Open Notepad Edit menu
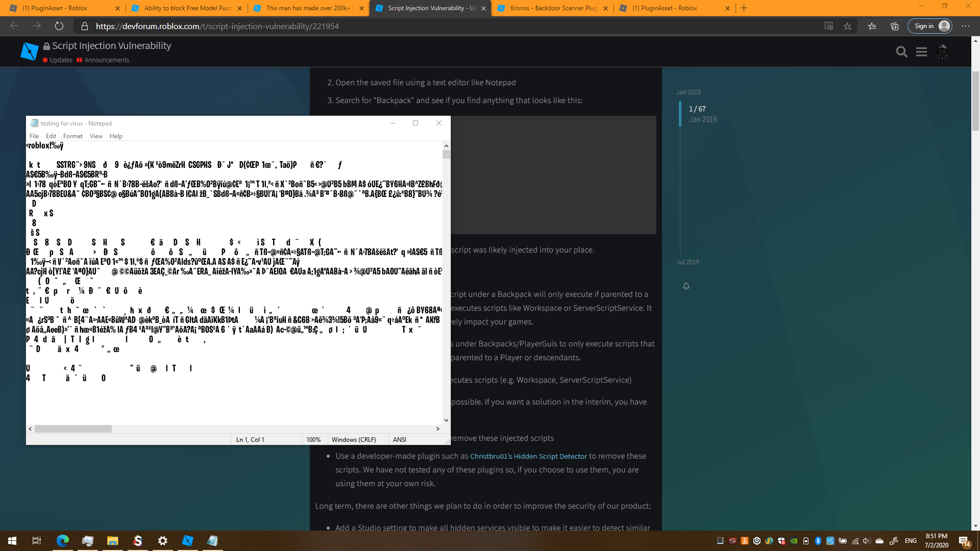 click(51, 136)
